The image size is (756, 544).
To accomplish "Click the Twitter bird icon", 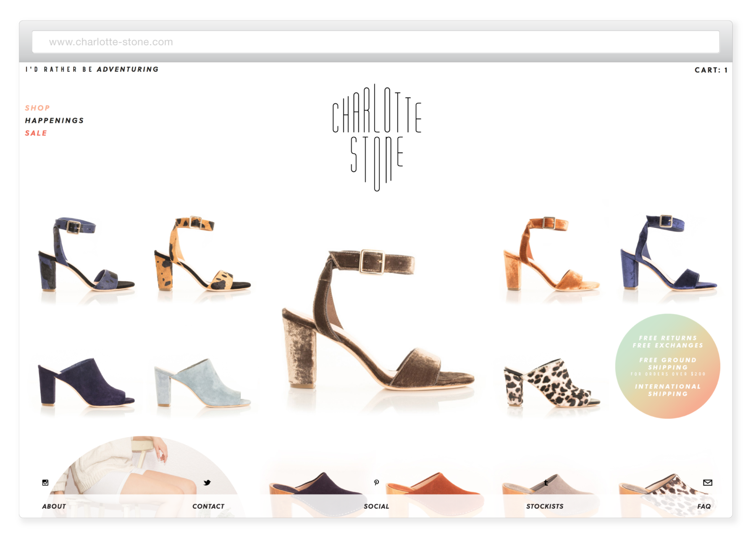I will (x=207, y=483).
